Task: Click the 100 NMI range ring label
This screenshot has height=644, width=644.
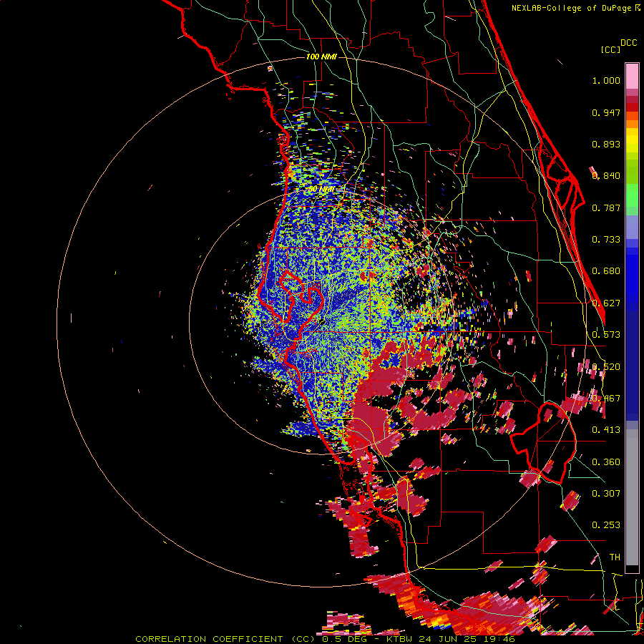Action: click(x=321, y=57)
